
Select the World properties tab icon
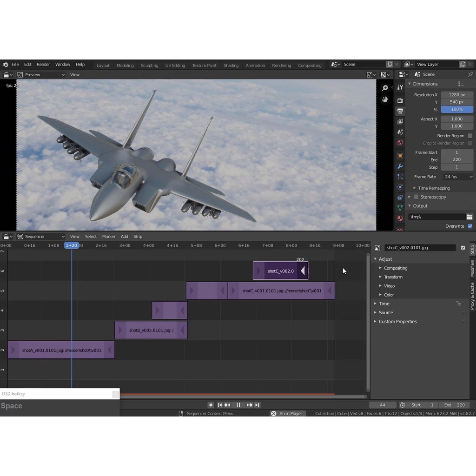[400, 143]
